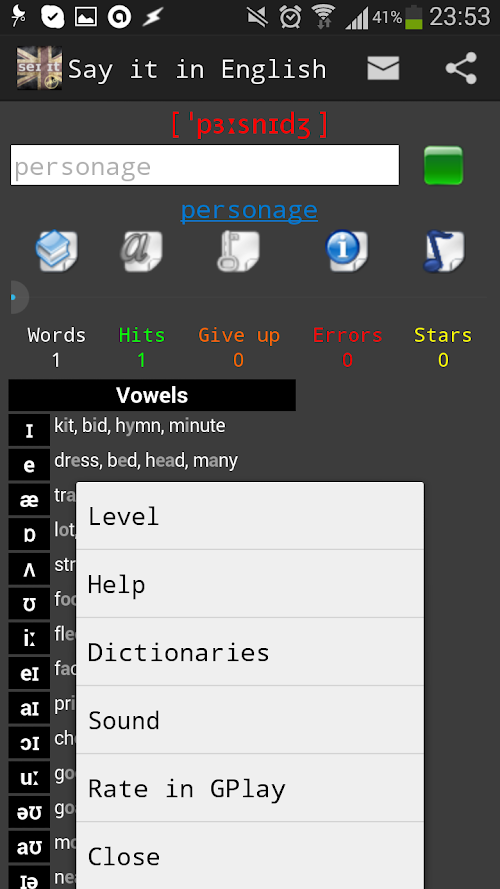Open the blue 'personage' link
This screenshot has width=500, height=889.
249,210
